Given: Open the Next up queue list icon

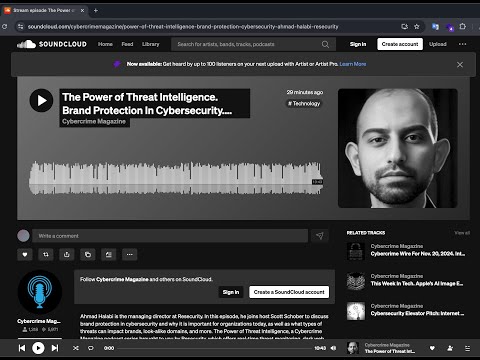Looking at the screenshot, I should tap(467, 348).
